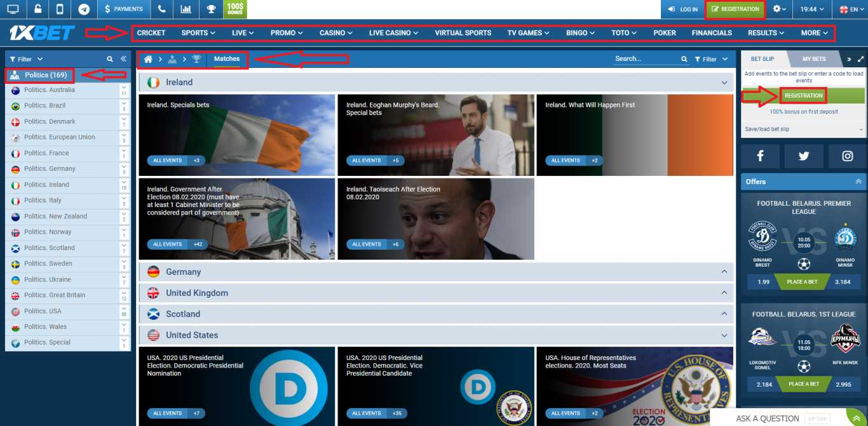Click the Lokomotiv Gomel club logo
This screenshot has height=426, width=868.
[x=763, y=338]
